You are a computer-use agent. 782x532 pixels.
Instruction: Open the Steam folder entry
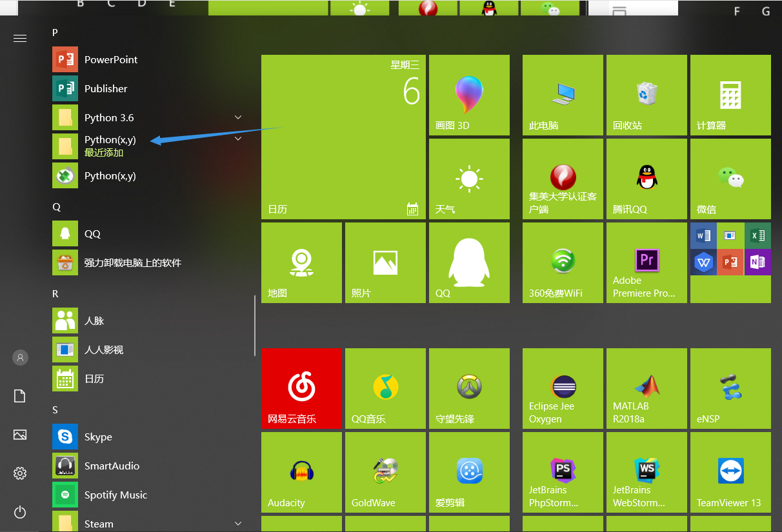pyautogui.click(x=148, y=522)
